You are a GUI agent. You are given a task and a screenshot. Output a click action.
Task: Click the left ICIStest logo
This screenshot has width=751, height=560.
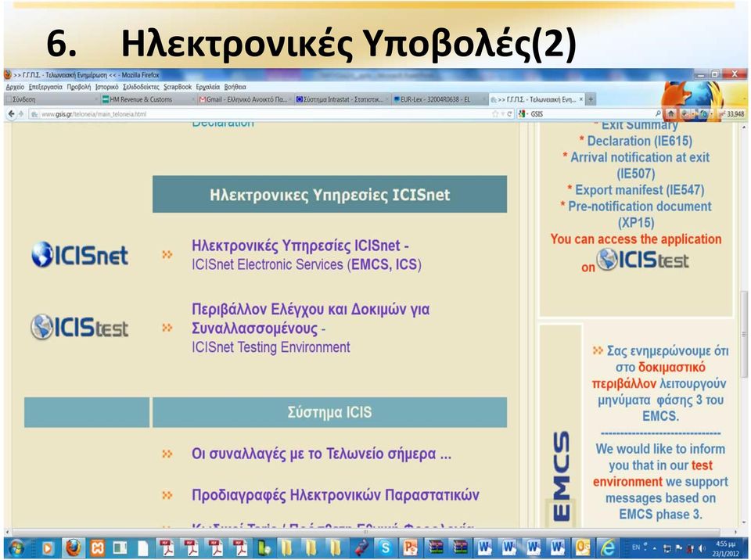coord(80,327)
